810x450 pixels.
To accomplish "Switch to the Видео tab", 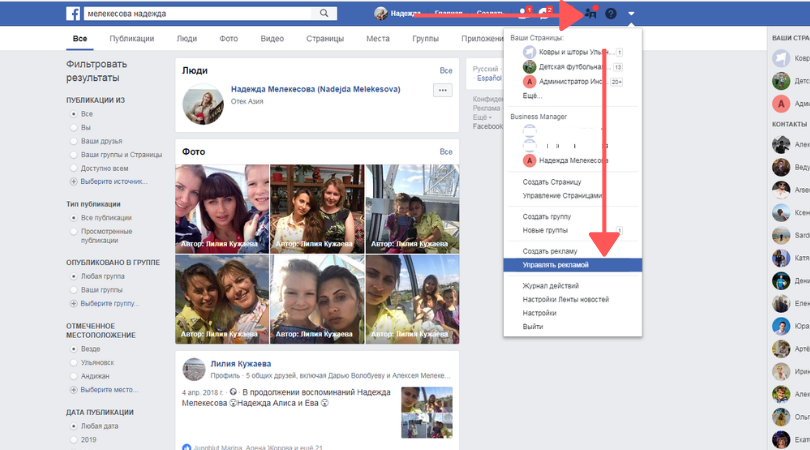I will pyautogui.click(x=272, y=38).
